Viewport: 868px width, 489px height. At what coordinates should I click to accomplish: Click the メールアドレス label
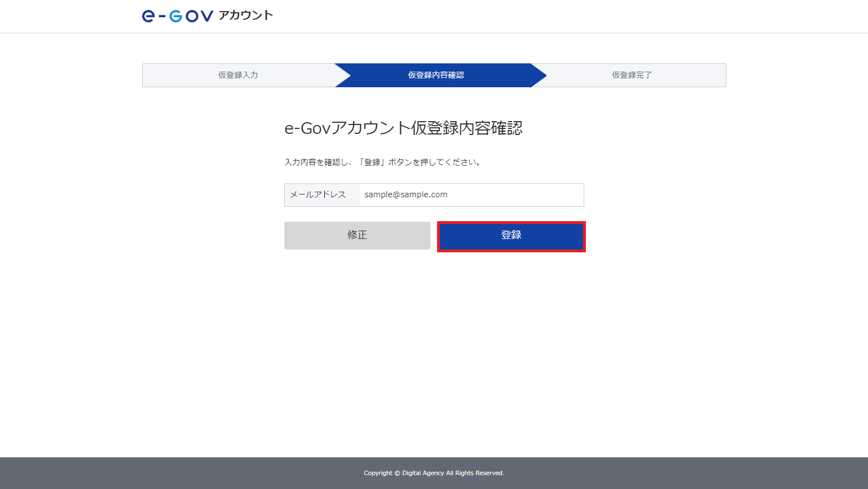click(318, 194)
